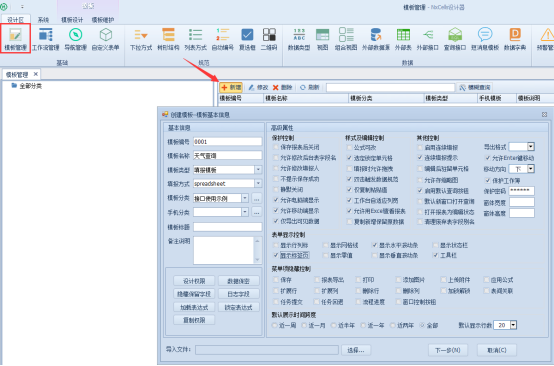Screen dimensions: 554x366
Task: Click 下一步(N) button
Action: pos(448,350)
